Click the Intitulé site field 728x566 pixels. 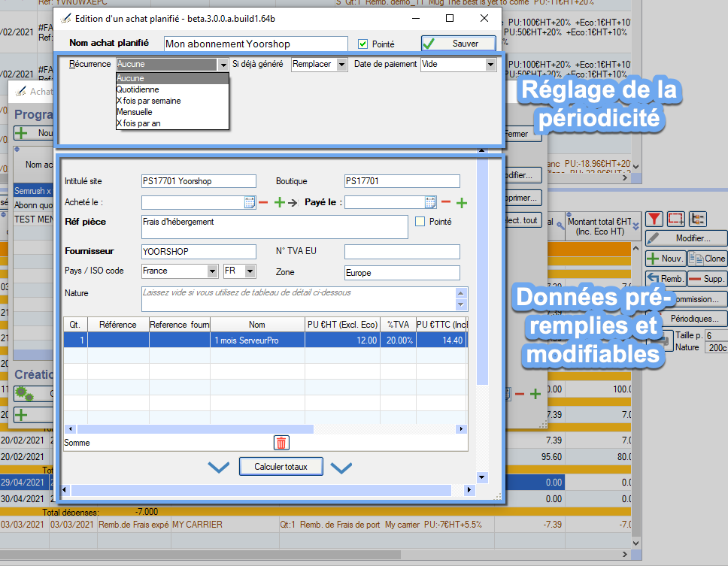[x=199, y=181]
